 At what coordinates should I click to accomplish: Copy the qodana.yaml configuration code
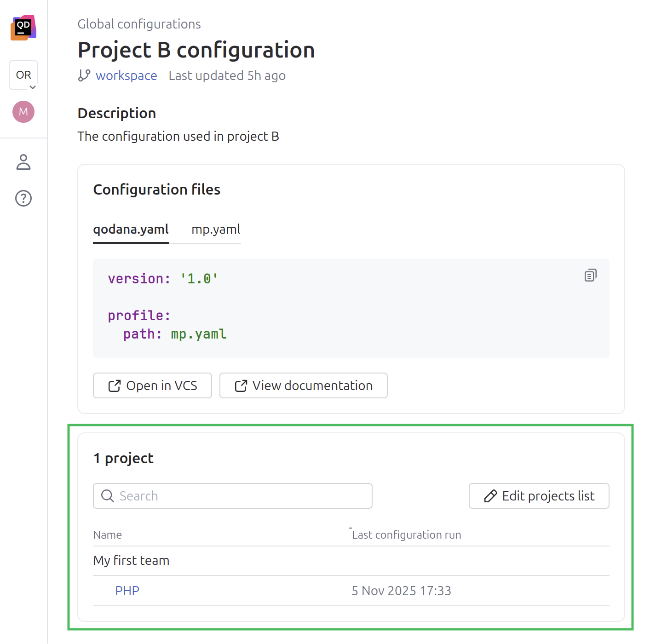click(x=590, y=275)
